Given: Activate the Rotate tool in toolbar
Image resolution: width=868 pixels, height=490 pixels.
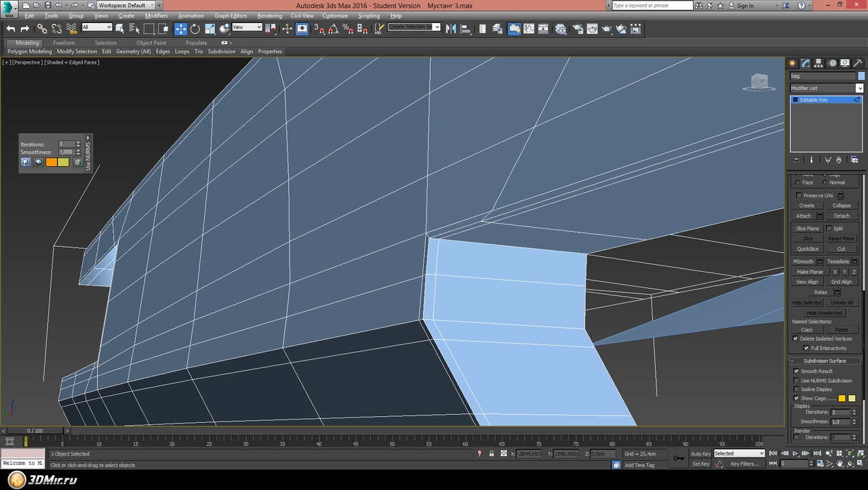Looking at the screenshot, I should click(x=195, y=28).
